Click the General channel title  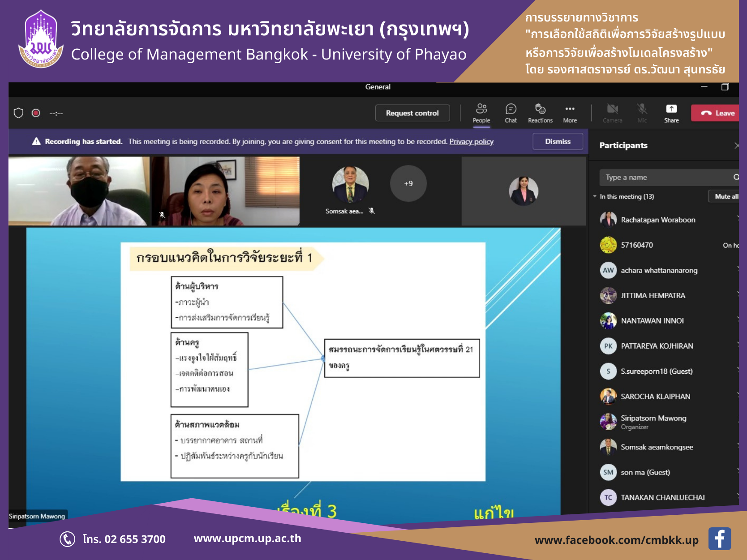[378, 87]
